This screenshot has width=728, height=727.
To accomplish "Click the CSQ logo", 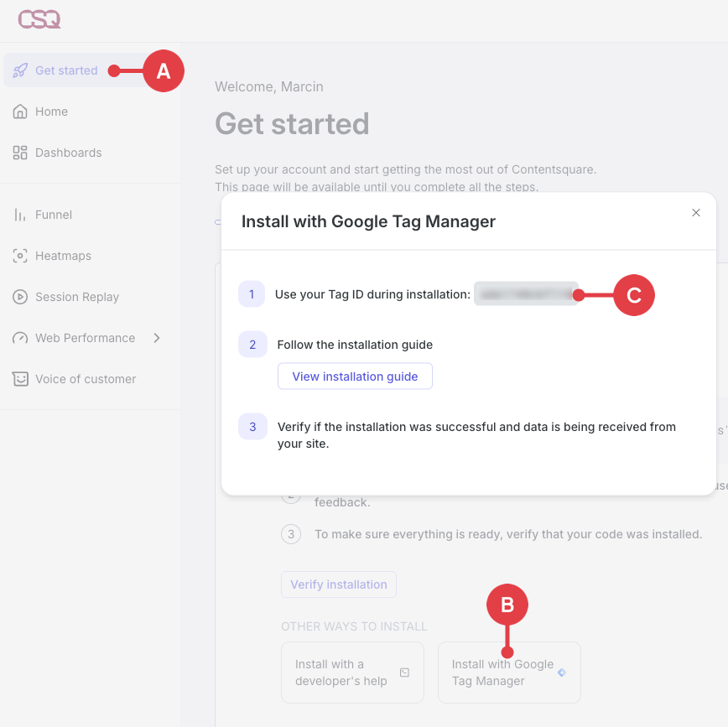I will (39, 19).
